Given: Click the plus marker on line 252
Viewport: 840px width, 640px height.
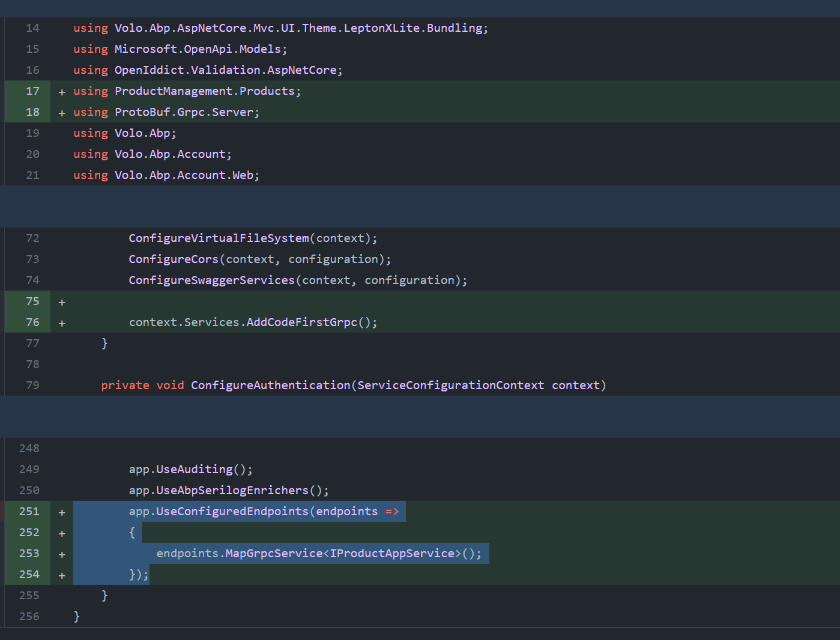Looking at the screenshot, I should 62,533.
